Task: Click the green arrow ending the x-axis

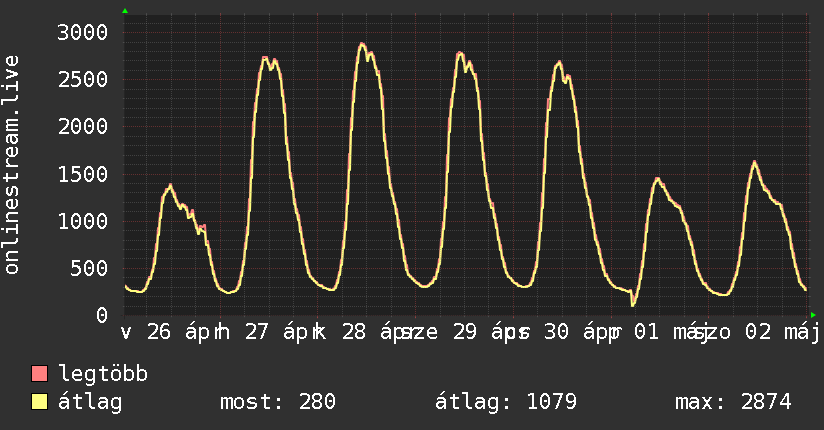Action: click(x=813, y=315)
